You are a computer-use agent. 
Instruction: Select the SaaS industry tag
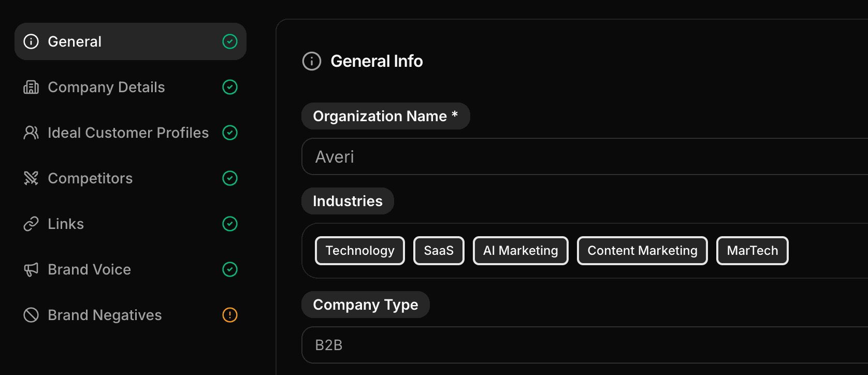point(439,251)
